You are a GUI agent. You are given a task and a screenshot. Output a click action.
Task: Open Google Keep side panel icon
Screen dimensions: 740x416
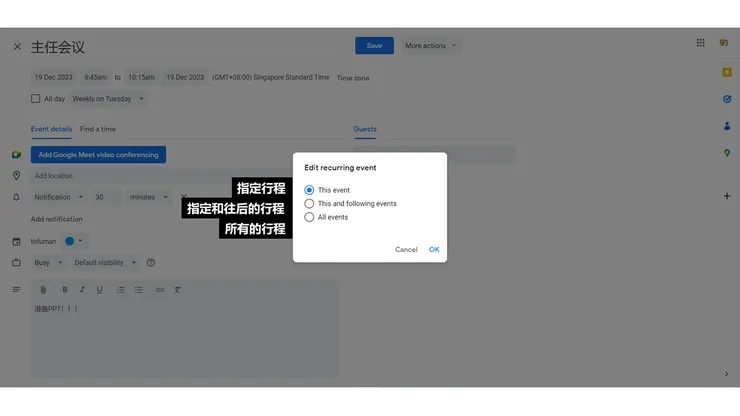coord(727,72)
